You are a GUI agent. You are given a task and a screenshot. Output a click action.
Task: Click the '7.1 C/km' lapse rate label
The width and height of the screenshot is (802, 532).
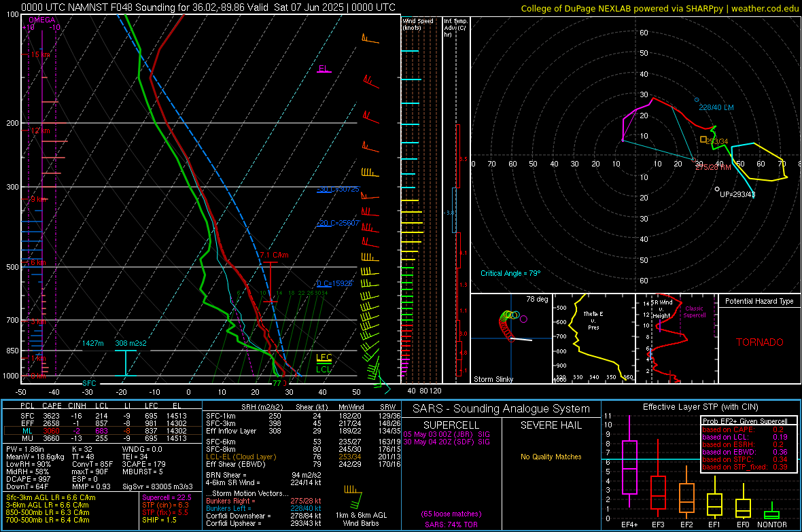[x=274, y=255]
